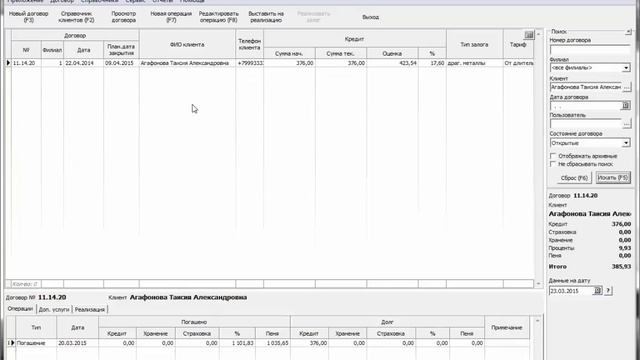Click the План.дата закрытия column header

(x=121, y=50)
